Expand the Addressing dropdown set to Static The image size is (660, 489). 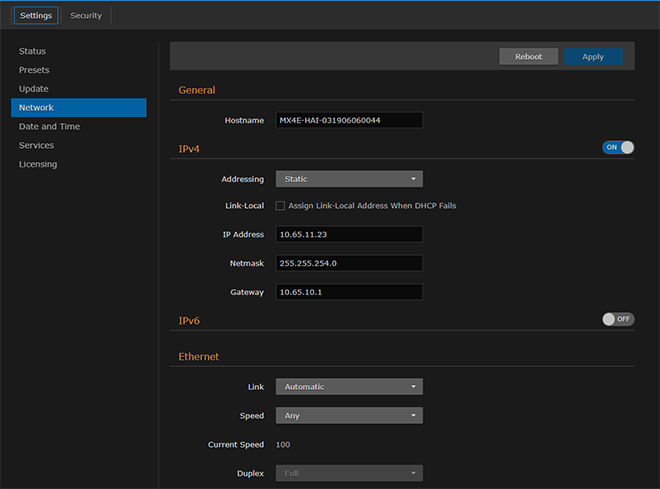click(x=349, y=179)
